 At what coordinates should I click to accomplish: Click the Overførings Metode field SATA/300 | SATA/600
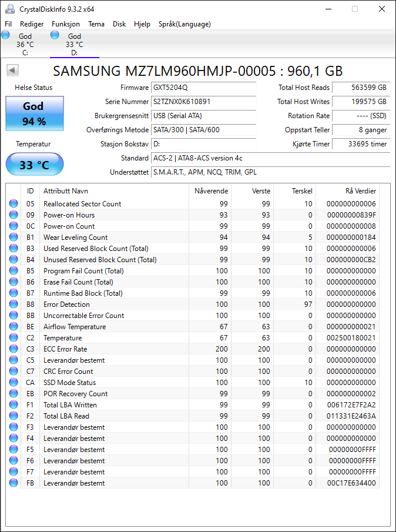204,129
